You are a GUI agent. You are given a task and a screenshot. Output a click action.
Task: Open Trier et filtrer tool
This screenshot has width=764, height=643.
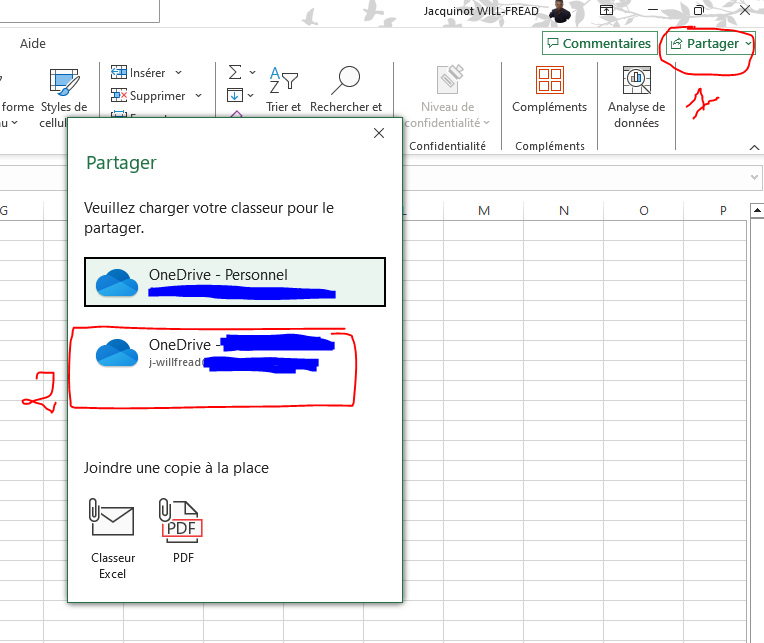(x=284, y=89)
